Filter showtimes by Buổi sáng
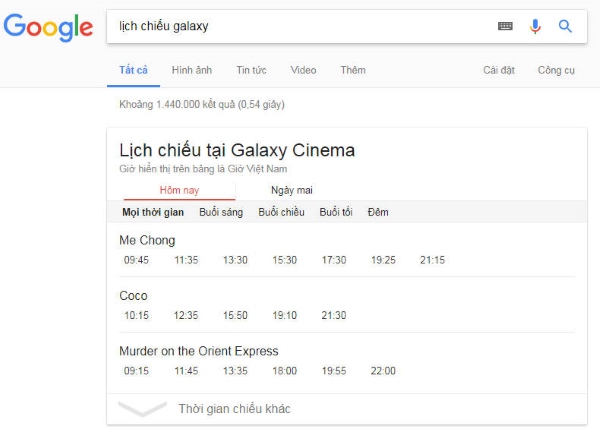The height and width of the screenshot is (436, 600). [x=221, y=212]
